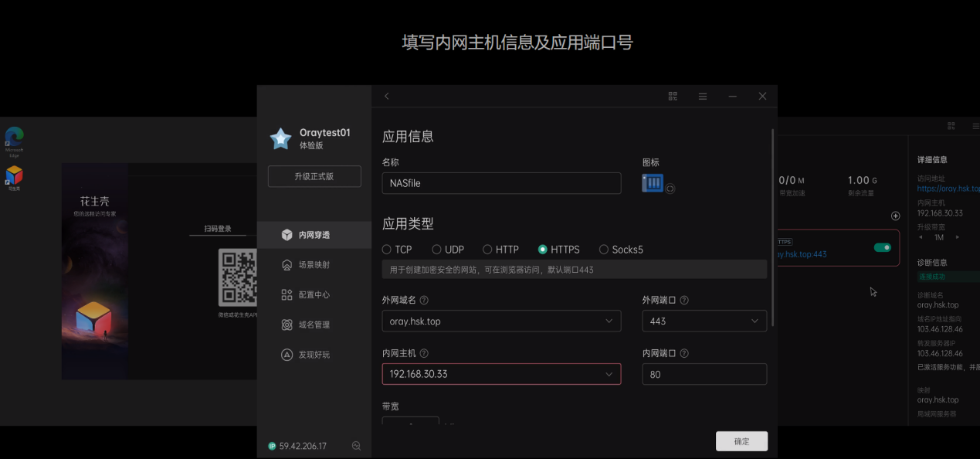The width and height of the screenshot is (980, 459).
Task: Change the app icon via refresh circle
Action: (x=670, y=189)
